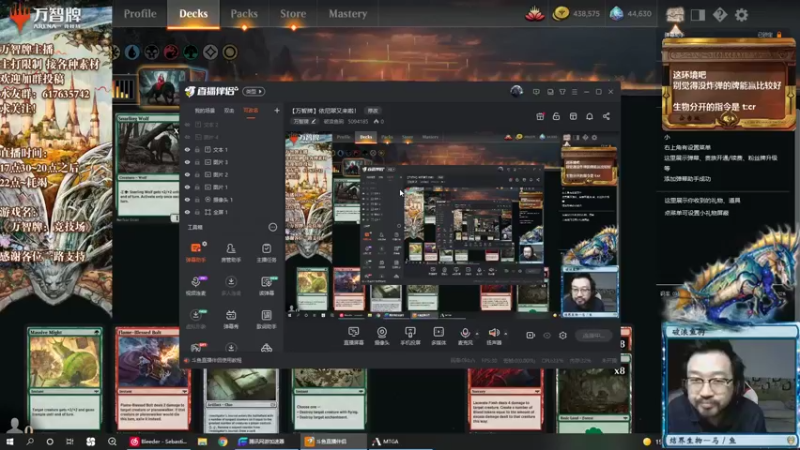Select the 摄像头 1 layer row
Viewport: 800px width, 450px height.
[x=232, y=199]
